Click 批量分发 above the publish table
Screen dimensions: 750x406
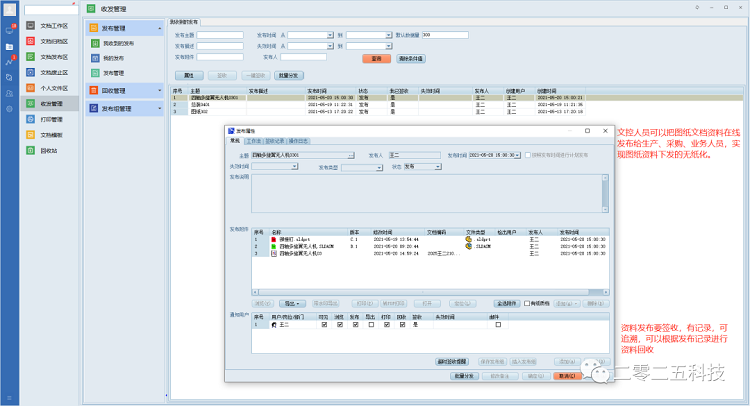(288, 76)
